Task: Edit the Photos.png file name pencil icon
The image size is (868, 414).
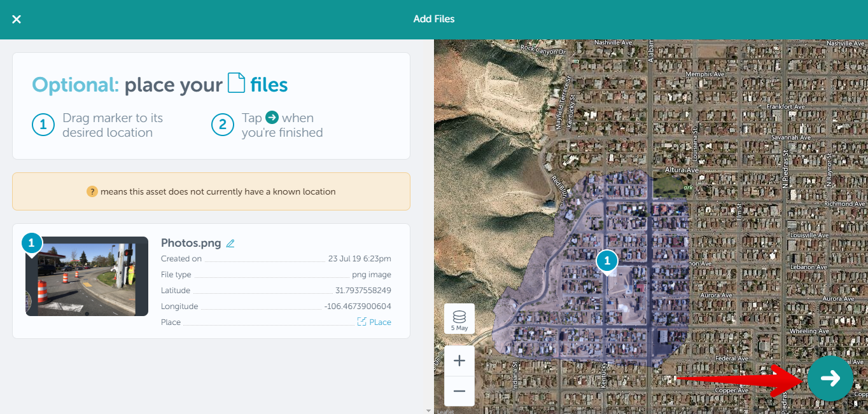Action: tap(230, 244)
